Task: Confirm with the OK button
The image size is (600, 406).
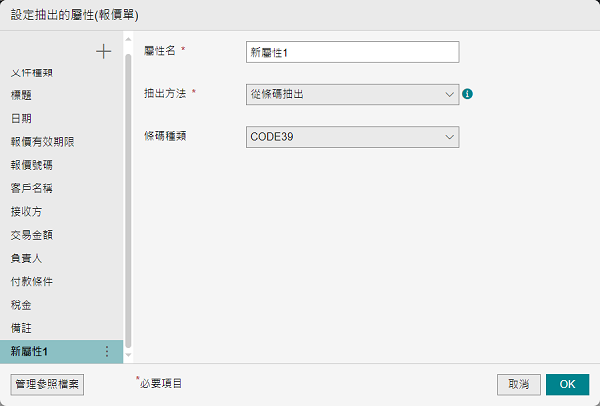Action: pyautogui.click(x=567, y=384)
